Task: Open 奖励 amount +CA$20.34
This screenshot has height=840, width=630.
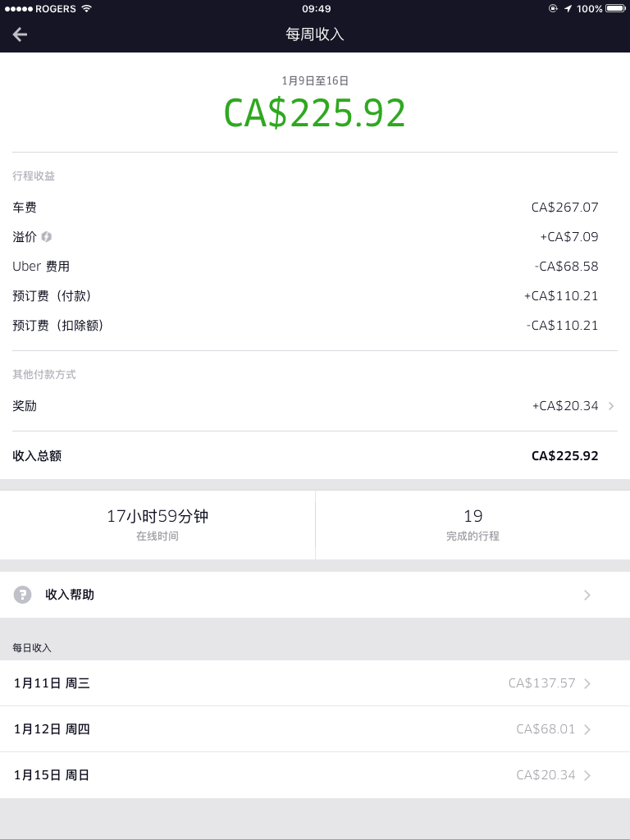Action: click(565, 406)
